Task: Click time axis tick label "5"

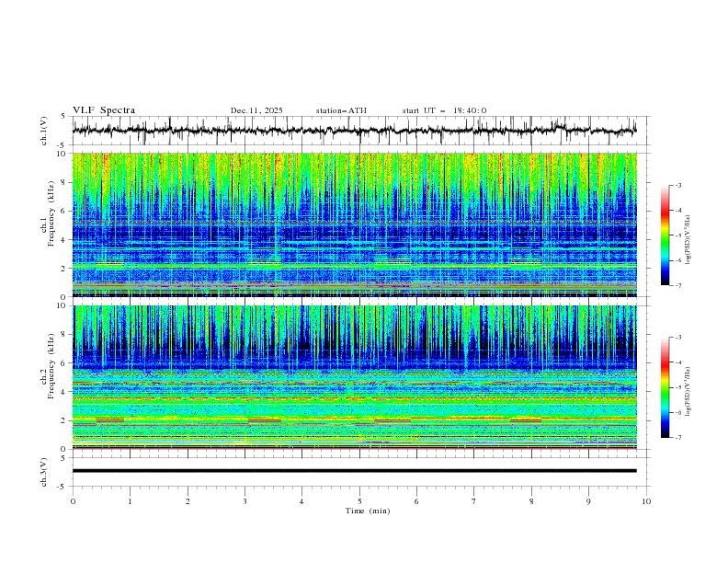Action: tap(359, 501)
